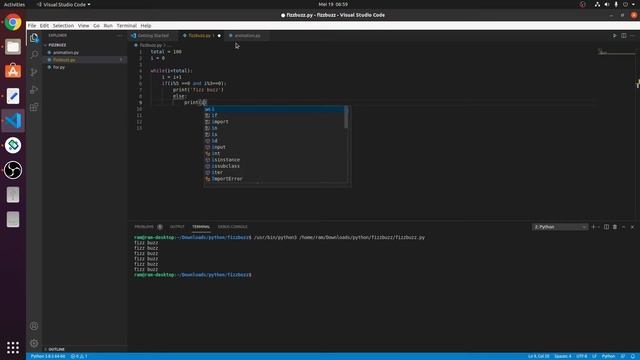Open the Explorer view in activity bar
640x360 pixels.
34,38
